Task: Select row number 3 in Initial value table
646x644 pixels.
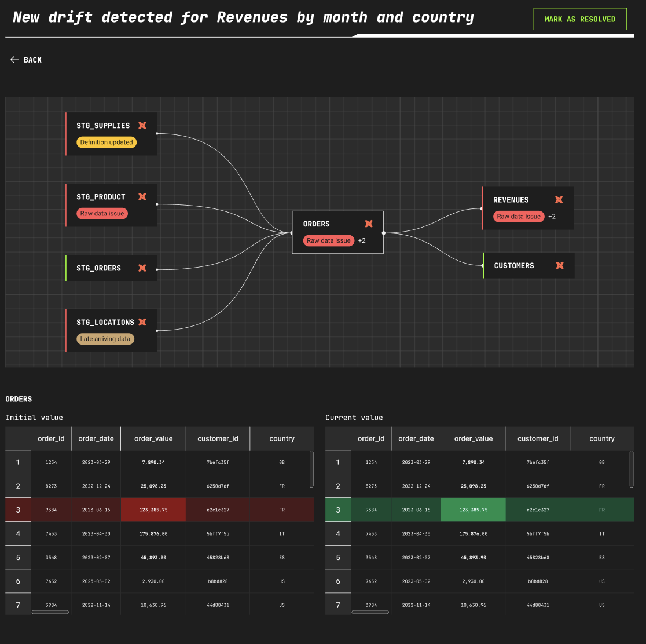Action: [x=18, y=510]
